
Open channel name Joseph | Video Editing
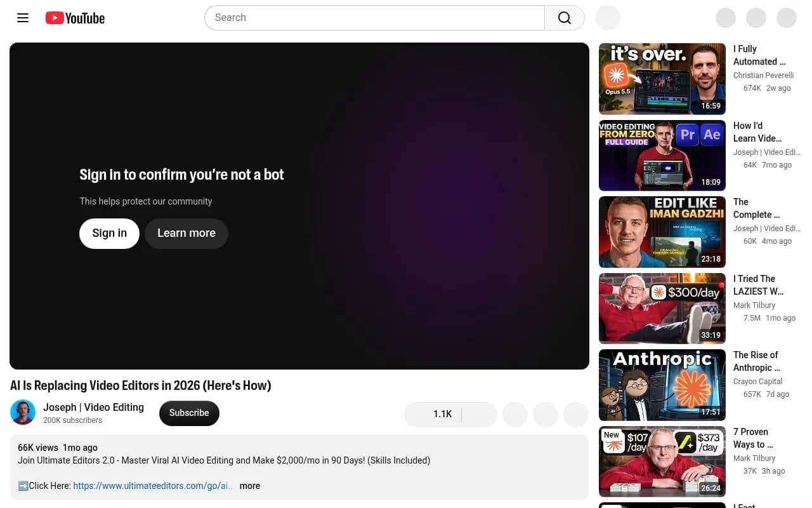pos(93,407)
